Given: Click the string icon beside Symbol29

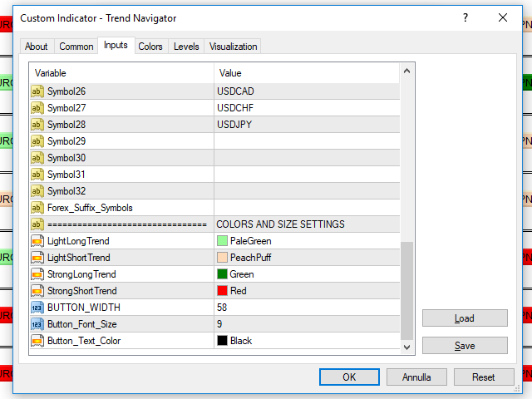Looking at the screenshot, I should click(37, 141).
